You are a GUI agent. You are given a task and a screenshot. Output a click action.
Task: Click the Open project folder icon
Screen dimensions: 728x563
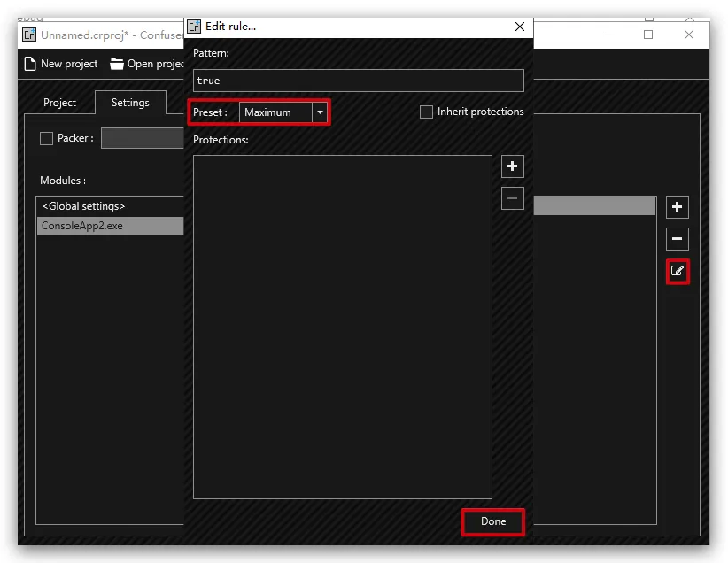[117, 64]
